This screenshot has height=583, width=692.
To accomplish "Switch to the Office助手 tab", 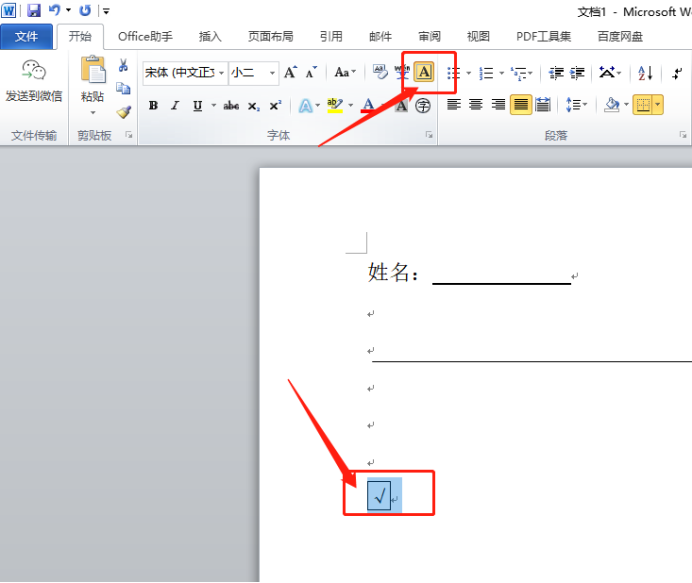I will pyautogui.click(x=145, y=37).
